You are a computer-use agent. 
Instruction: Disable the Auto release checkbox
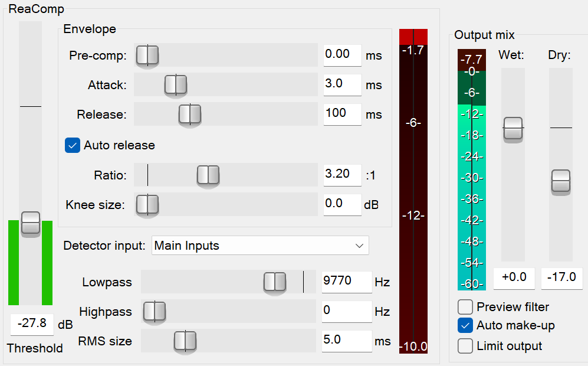click(x=72, y=145)
